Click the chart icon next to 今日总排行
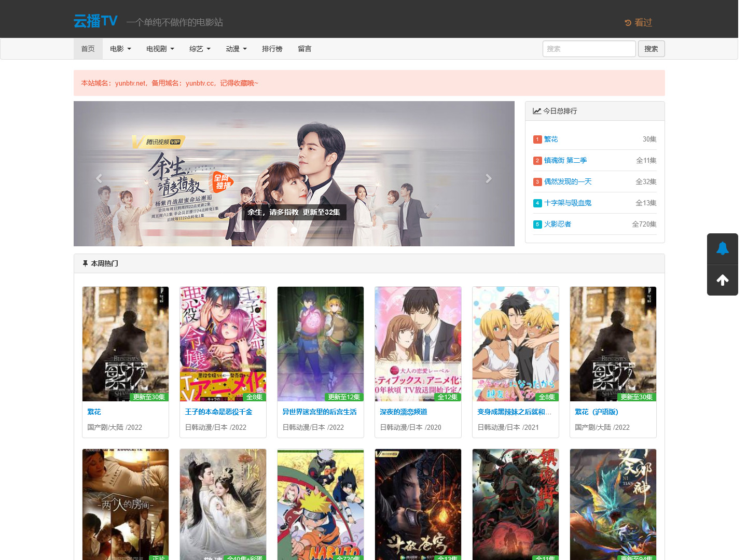The image size is (747, 560). pyautogui.click(x=537, y=111)
